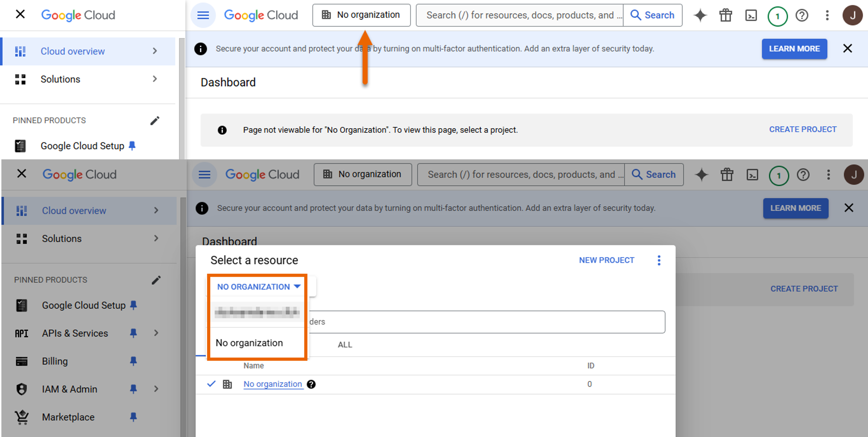Viewport: 868px width, 437px height.
Task: View notifications via the circled 1 icon
Action: [x=777, y=16]
